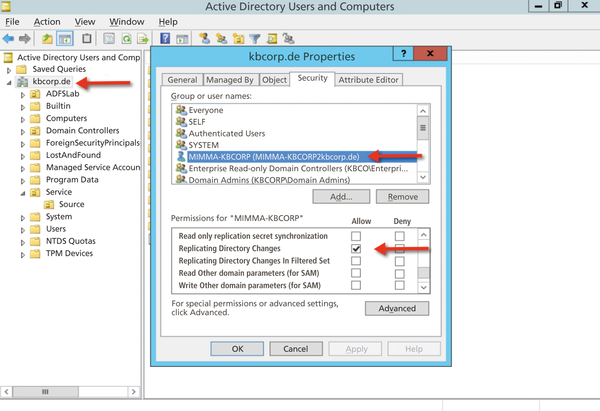
Task: Uncheck Allow for Replicating Directory Changes
Action: [356, 249]
